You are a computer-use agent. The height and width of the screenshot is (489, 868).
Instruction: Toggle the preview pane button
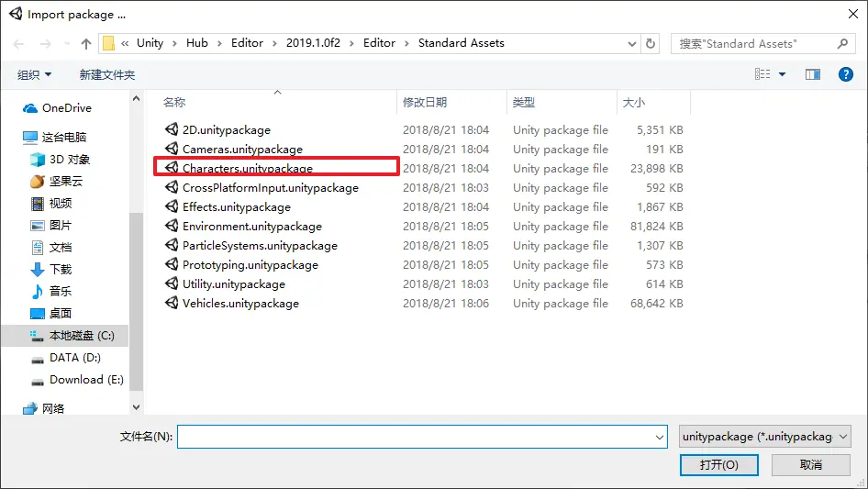[813, 74]
